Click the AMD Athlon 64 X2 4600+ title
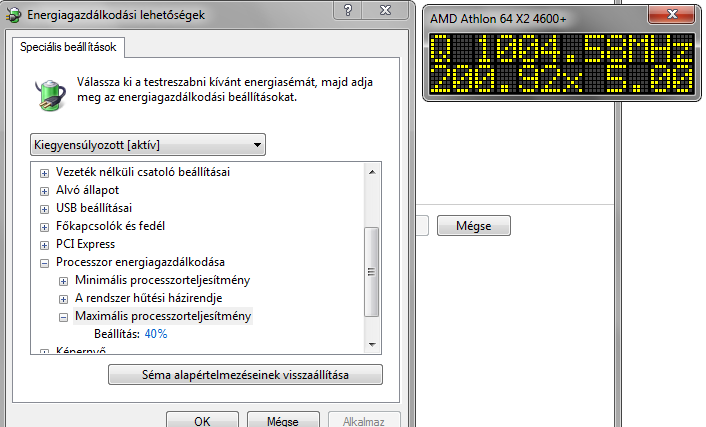This screenshot has height=427, width=706. (x=498, y=18)
